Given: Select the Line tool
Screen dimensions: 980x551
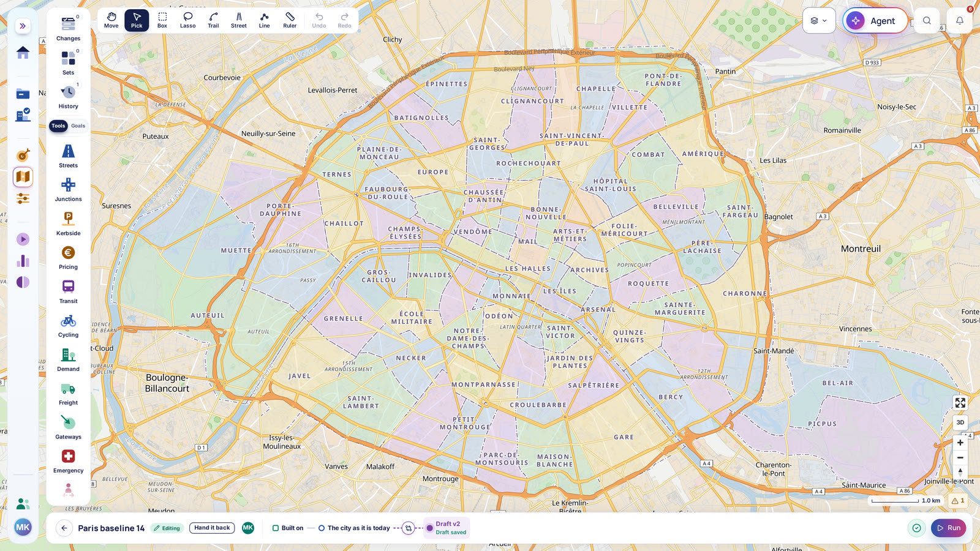Looking at the screenshot, I should [x=264, y=20].
